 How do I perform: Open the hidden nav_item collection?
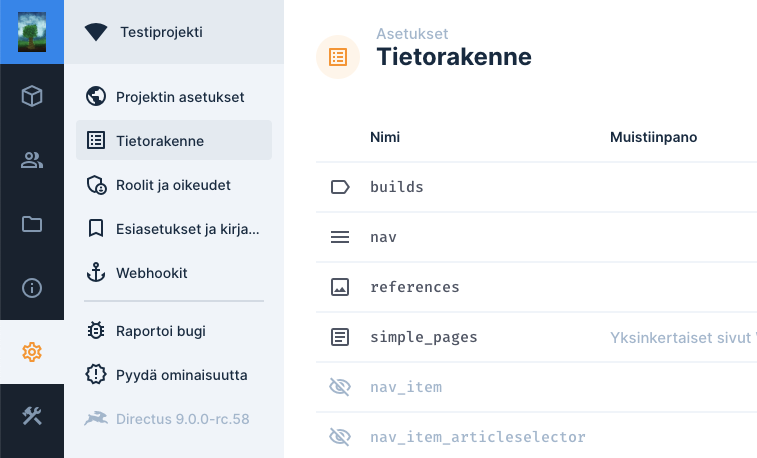(x=536, y=387)
